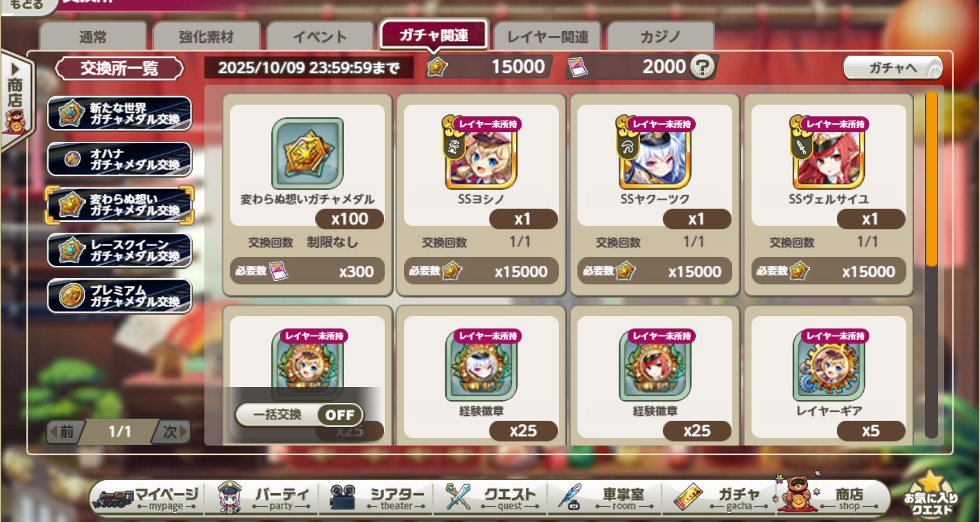980x522 pixels.
Task: Select the SSヨシノ character icon
Action: click(482, 155)
